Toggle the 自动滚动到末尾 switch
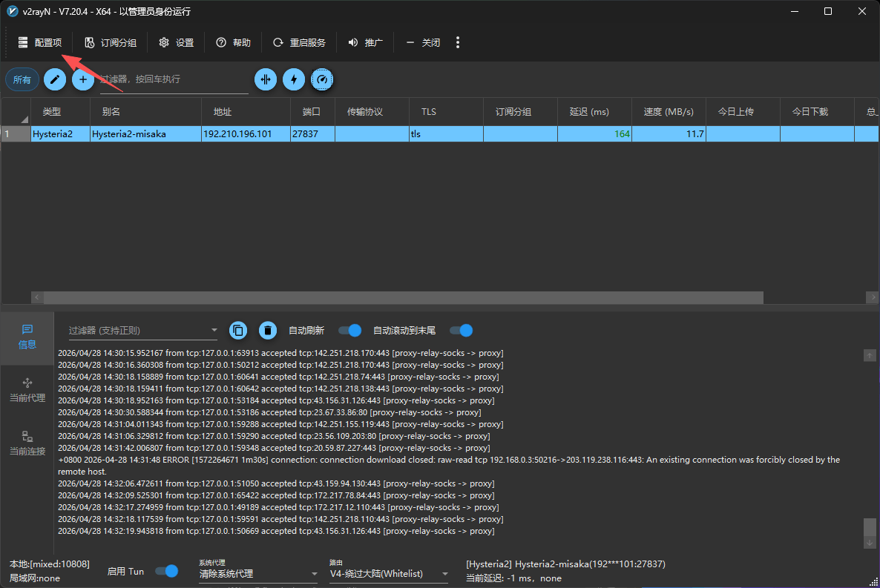This screenshot has height=588, width=880. [x=461, y=331]
